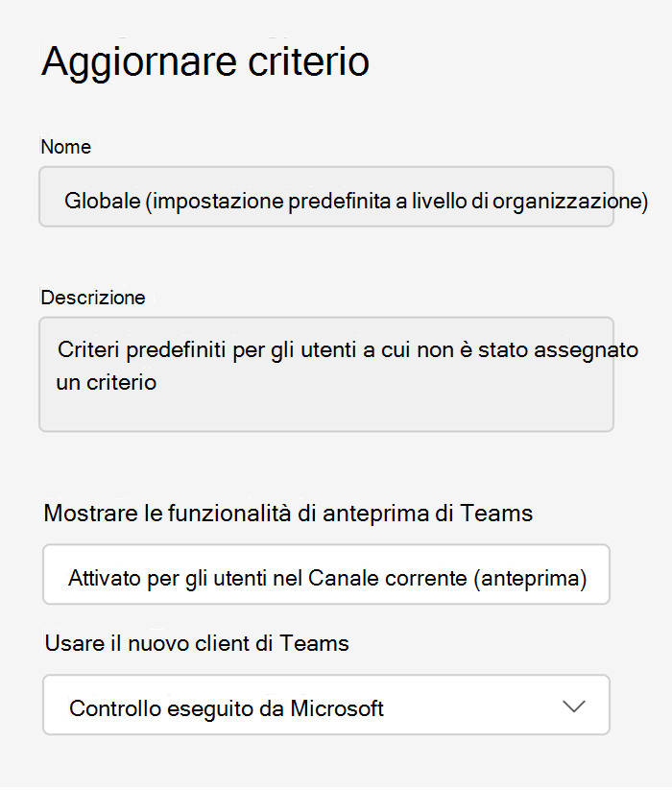Click the word Teams in the nuovo client label

314,643
